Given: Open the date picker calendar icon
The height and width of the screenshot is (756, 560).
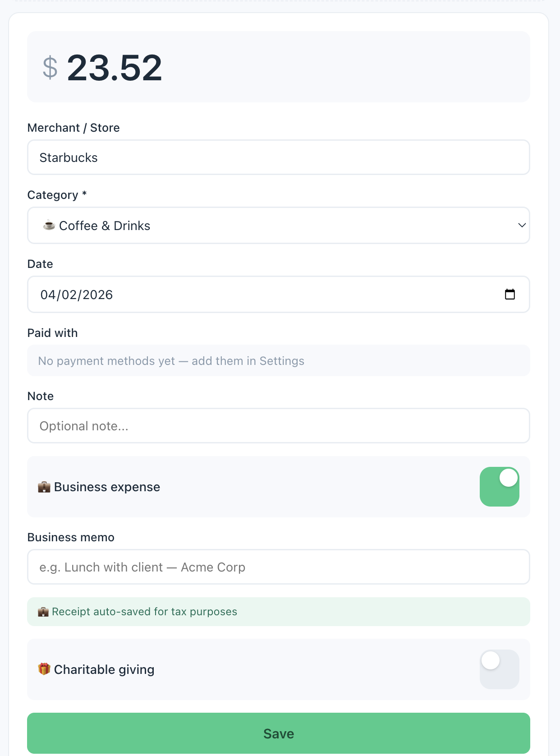Looking at the screenshot, I should click(x=510, y=295).
